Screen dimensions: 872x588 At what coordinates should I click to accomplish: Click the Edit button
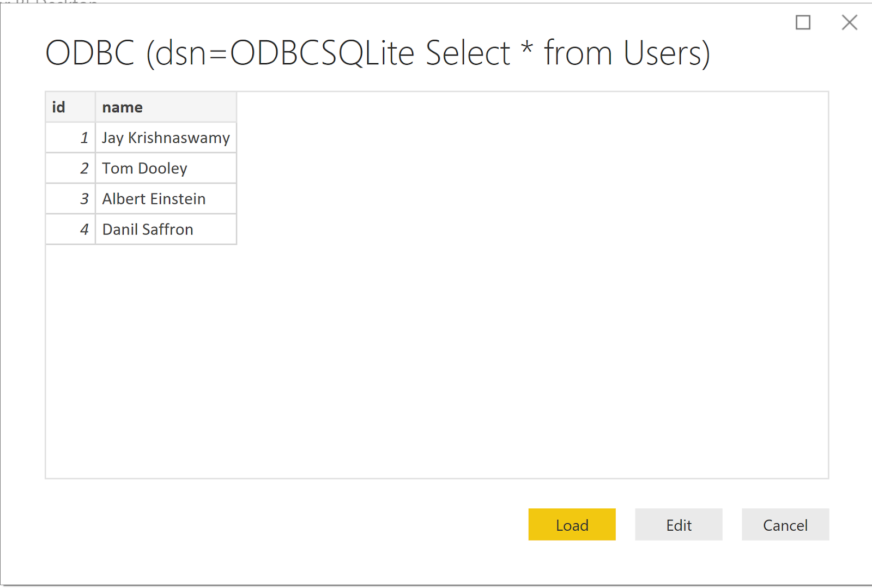(678, 524)
